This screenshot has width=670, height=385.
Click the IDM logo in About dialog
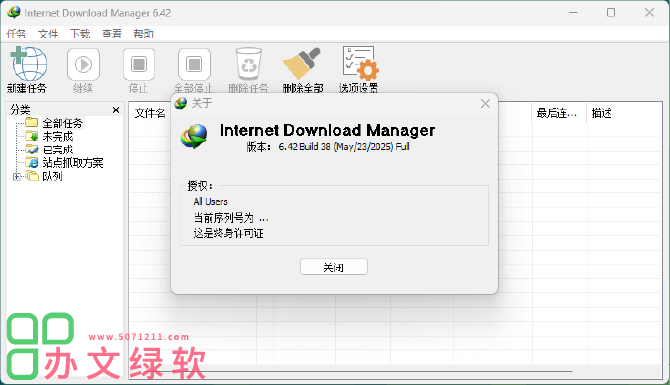coord(194,136)
